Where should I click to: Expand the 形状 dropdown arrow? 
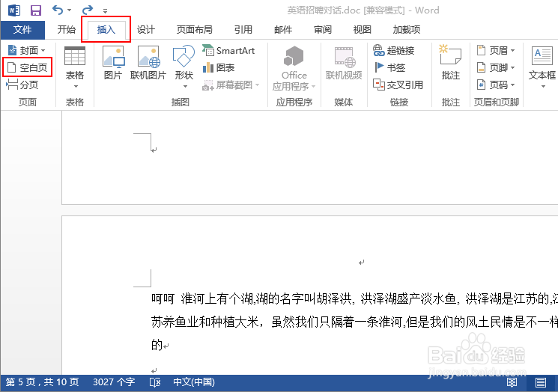point(185,86)
